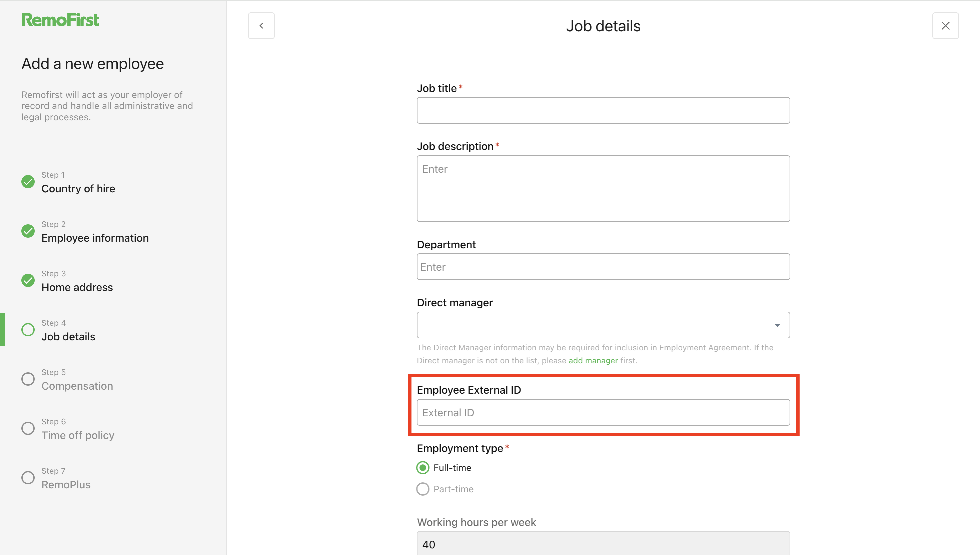
Task: Click the Direct manager selection field
Action: click(572, 325)
